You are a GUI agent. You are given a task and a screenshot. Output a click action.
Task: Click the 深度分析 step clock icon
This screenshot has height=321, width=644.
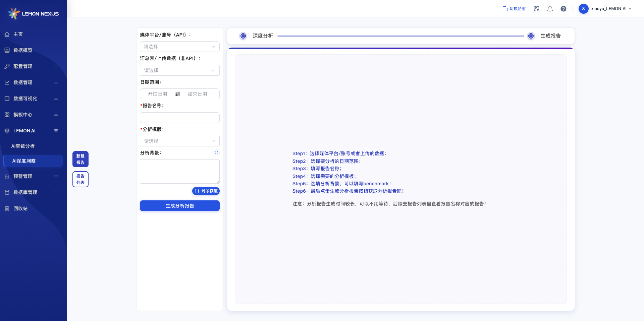click(243, 36)
